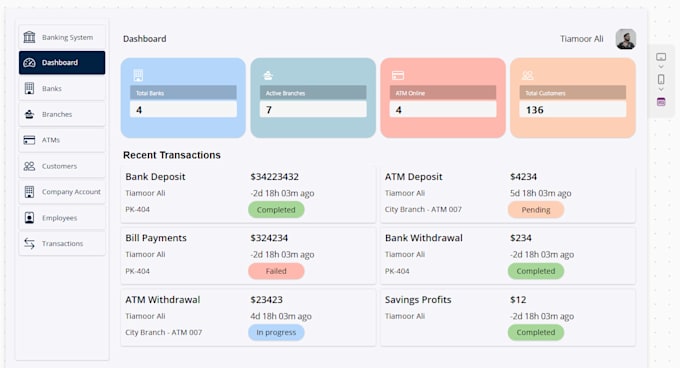Image resolution: width=680 pixels, height=368 pixels.
Task: Click the amount $324234
Action: 269,238
